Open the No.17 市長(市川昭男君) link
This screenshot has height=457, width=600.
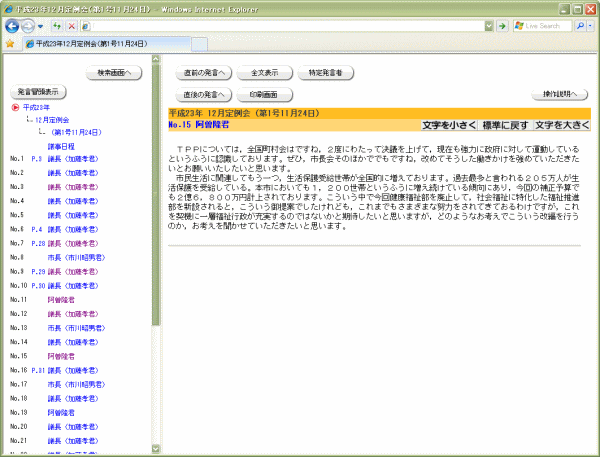tap(77, 385)
